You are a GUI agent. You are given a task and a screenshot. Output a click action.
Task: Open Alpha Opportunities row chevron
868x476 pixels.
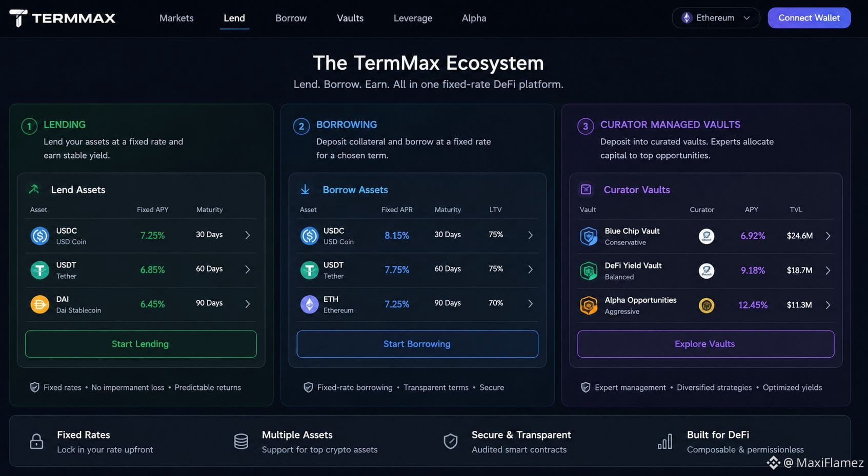tap(828, 305)
